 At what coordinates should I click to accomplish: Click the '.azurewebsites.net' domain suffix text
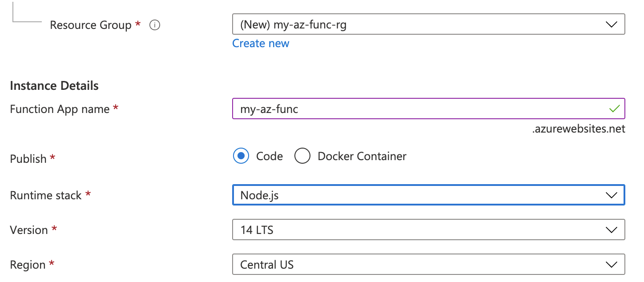[579, 129]
